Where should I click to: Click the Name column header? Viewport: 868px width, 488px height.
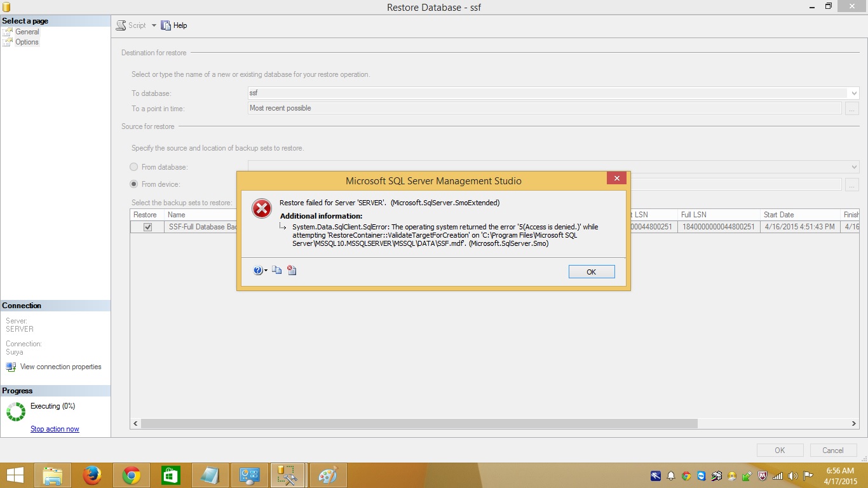(x=200, y=215)
